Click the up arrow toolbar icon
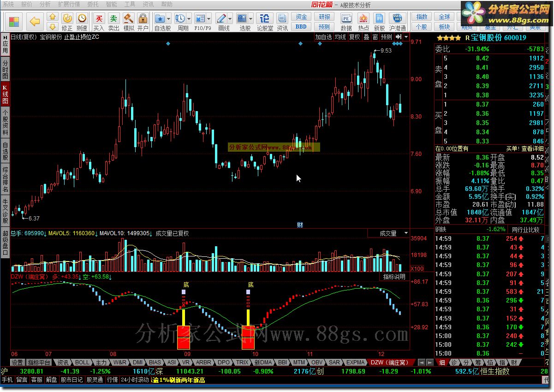This screenshot has height=392, width=554. 53,17
